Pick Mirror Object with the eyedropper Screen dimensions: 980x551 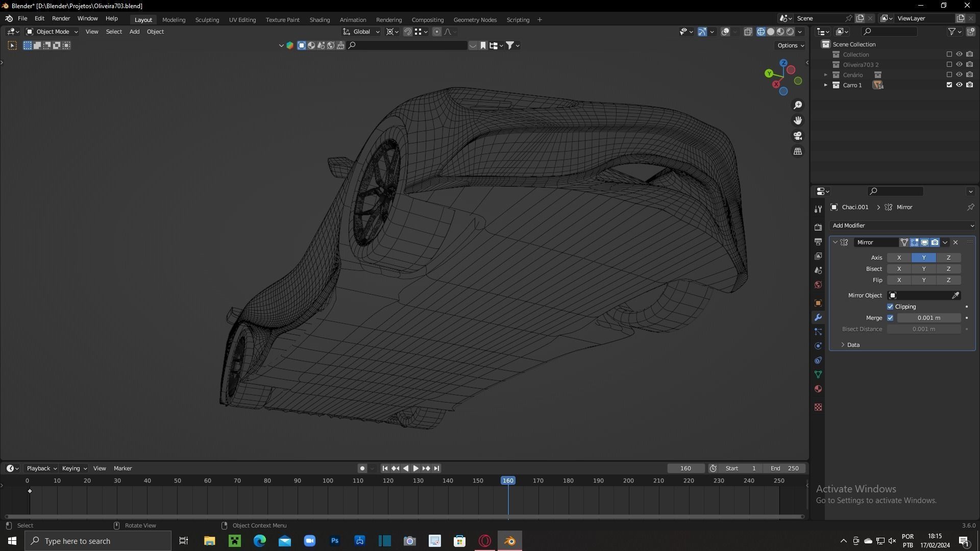pos(955,295)
